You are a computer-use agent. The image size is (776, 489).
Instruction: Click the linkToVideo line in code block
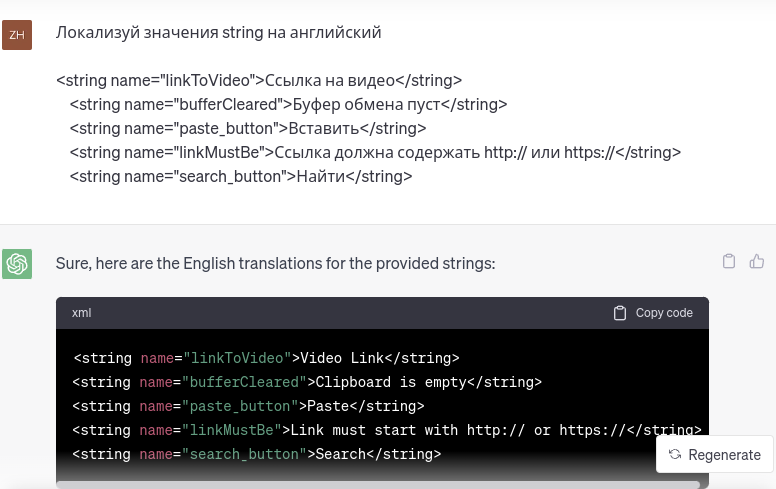(266, 358)
